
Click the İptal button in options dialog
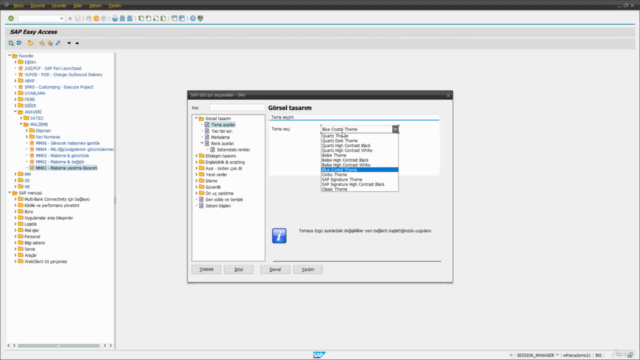tap(238, 269)
